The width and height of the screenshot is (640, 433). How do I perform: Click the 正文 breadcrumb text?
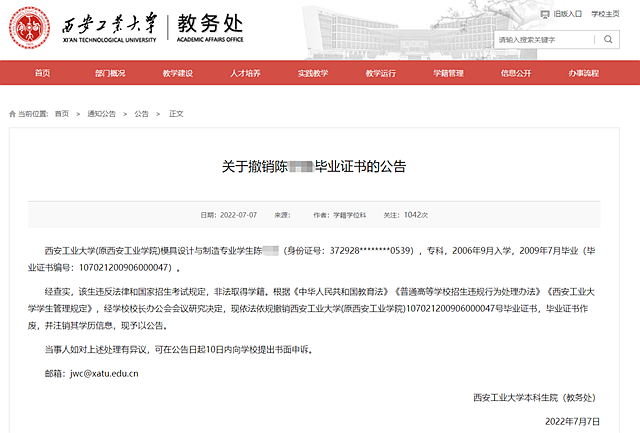[176, 114]
